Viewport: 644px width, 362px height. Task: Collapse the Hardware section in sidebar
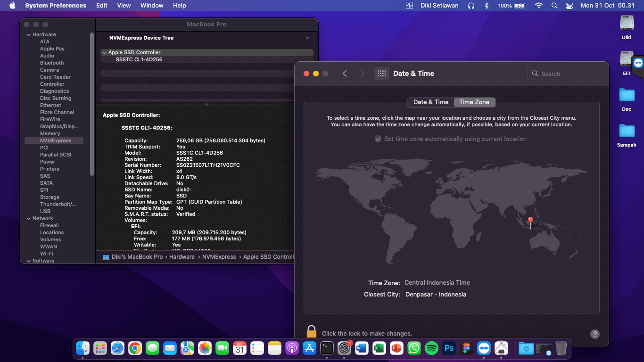pos(29,34)
